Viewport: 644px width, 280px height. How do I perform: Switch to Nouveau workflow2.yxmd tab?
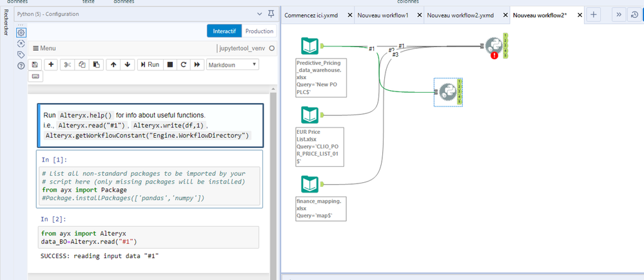pos(460,15)
